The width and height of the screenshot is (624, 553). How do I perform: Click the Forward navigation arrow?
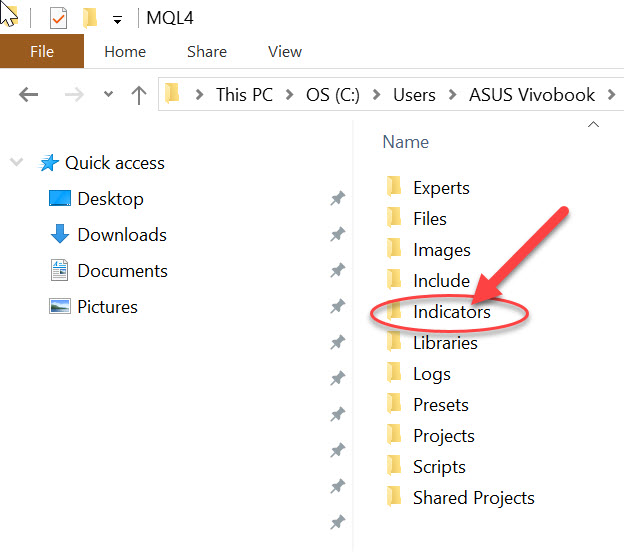[x=74, y=95]
